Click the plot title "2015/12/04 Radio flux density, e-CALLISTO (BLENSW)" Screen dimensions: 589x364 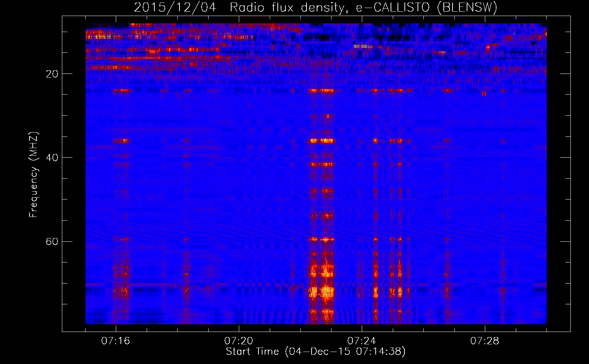316,7
